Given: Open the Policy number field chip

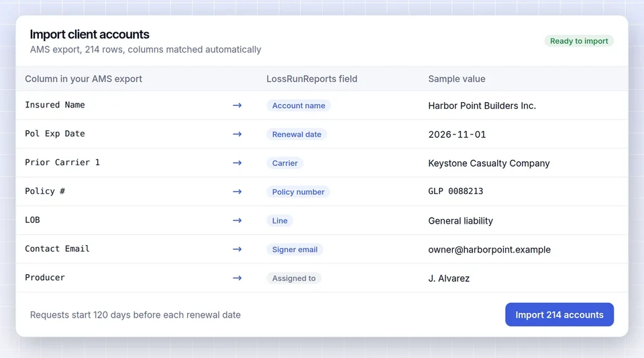Looking at the screenshot, I should point(298,192).
